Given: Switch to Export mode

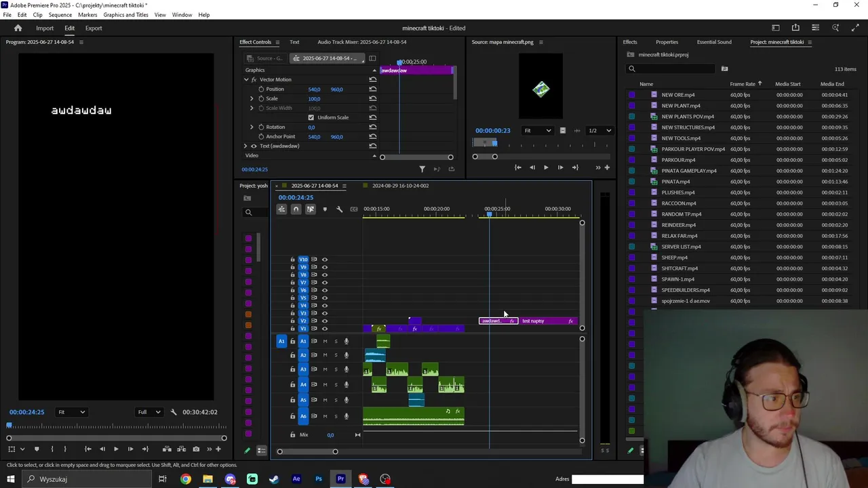Looking at the screenshot, I should [x=94, y=28].
